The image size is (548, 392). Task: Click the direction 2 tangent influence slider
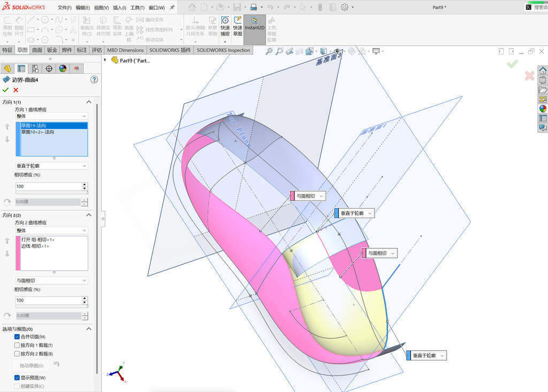click(x=52, y=306)
